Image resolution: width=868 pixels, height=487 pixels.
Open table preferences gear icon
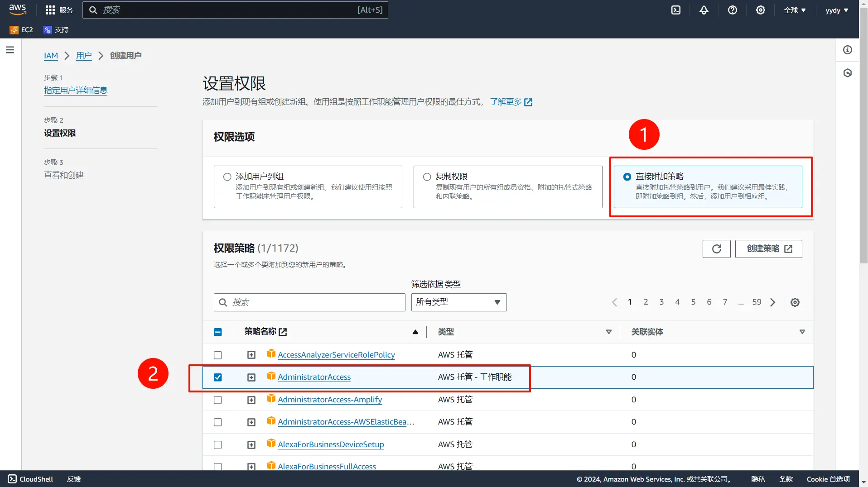tap(795, 302)
